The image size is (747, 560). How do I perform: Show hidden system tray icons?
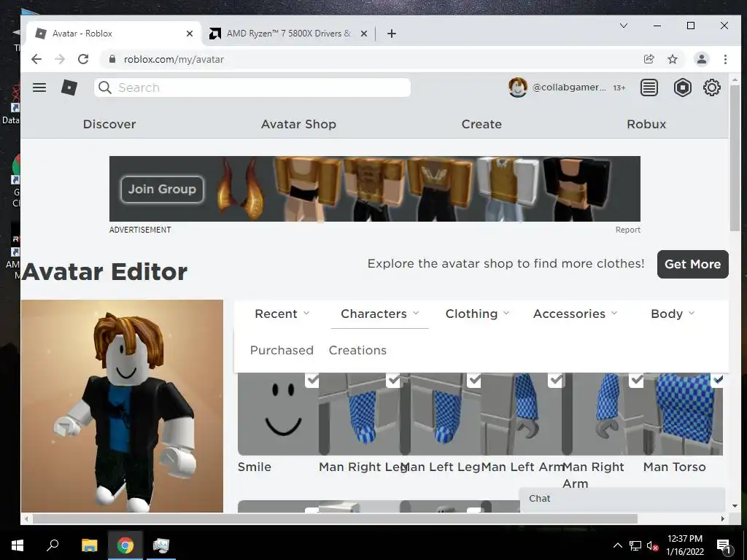coord(617,545)
